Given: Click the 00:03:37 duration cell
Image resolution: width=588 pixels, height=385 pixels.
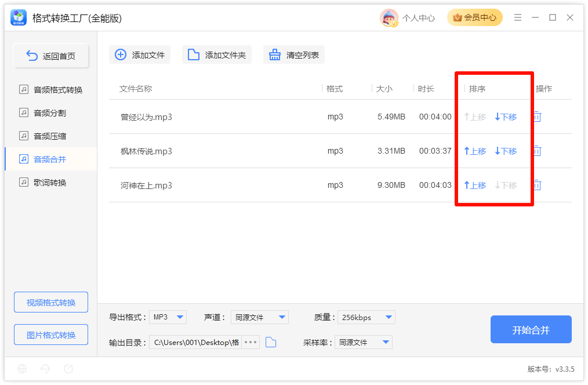Looking at the screenshot, I should click(435, 151).
